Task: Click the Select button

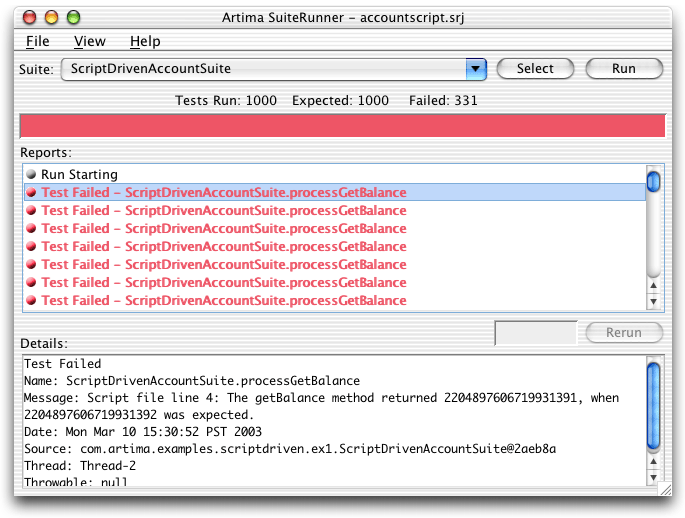Action: [x=535, y=69]
